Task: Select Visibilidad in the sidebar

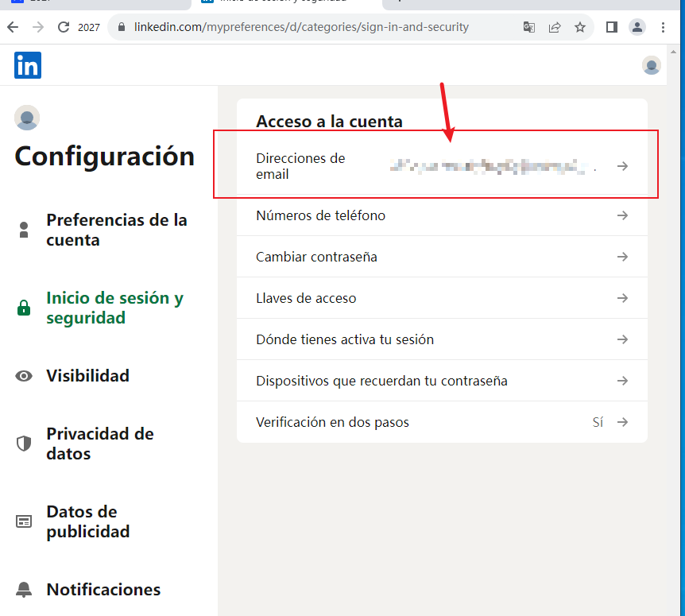Action: (87, 375)
